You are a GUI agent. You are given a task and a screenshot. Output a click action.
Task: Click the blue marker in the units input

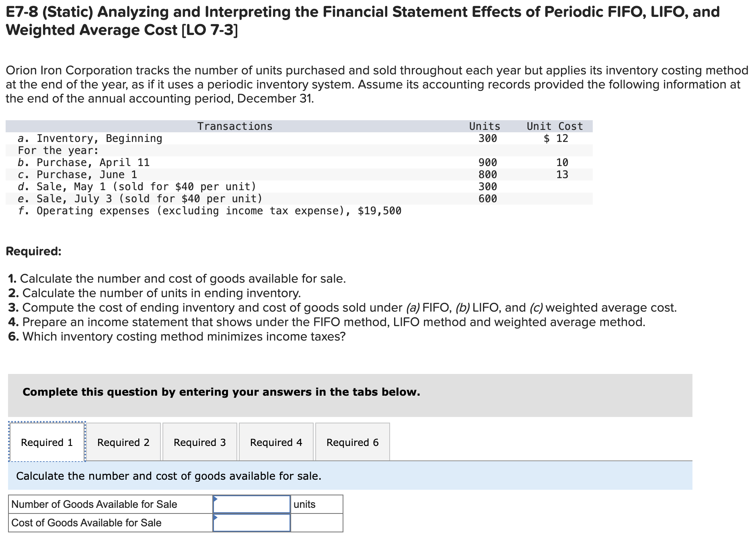point(216,500)
